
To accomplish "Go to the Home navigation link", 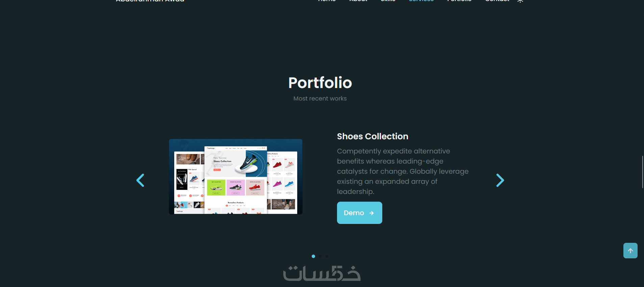I will pos(327,1).
